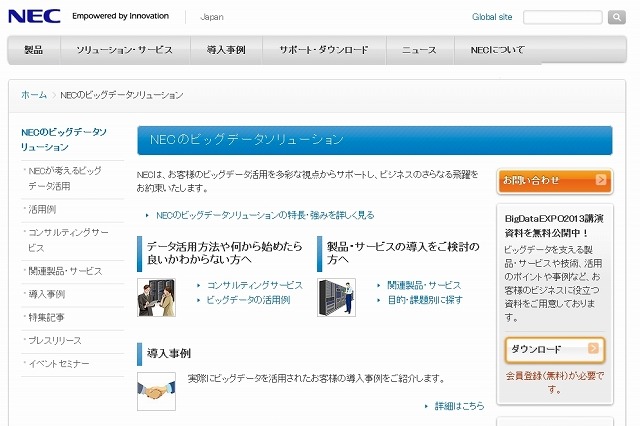Click the NEC logo
The image size is (640, 426).
click(x=34, y=16)
